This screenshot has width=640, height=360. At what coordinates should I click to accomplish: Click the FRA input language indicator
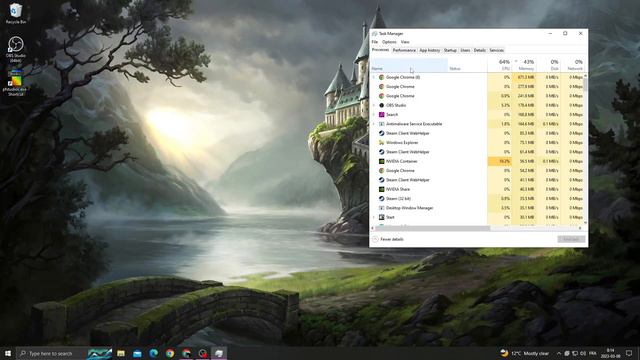593,353
